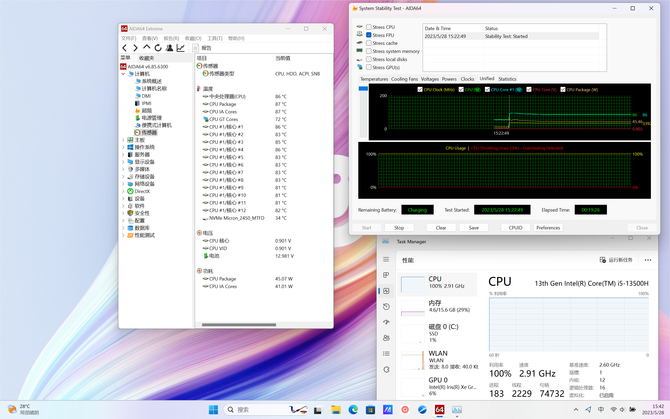Image resolution: width=670 pixels, height=419 pixels.
Task: Expand the 网络设备 tree node
Action: point(123,184)
